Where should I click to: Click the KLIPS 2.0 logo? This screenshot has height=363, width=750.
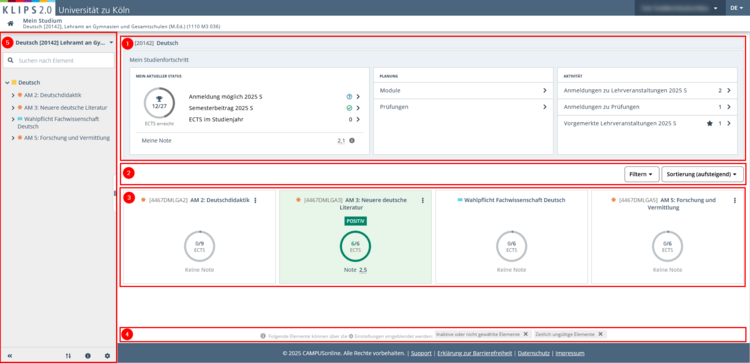28,9
